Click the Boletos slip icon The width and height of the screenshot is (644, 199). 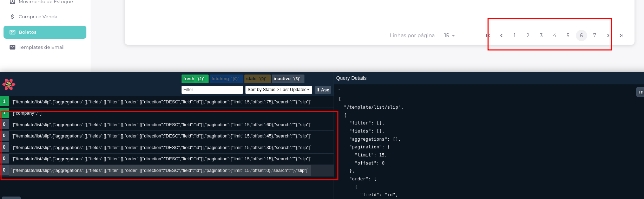12,32
